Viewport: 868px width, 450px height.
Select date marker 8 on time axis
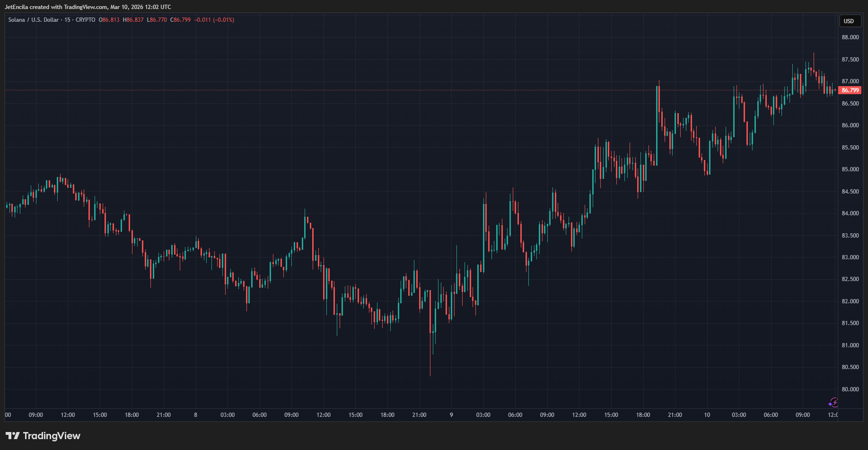click(195, 415)
